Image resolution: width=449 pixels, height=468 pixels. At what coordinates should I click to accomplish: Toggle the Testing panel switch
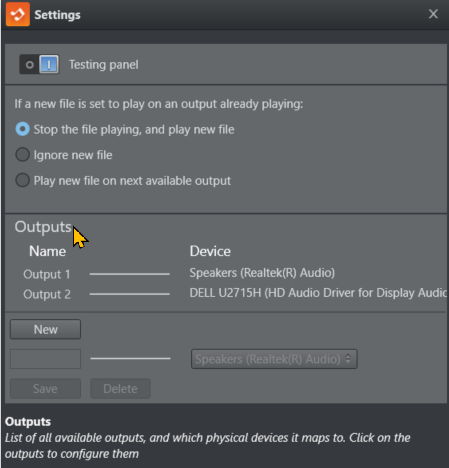pos(39,64)
